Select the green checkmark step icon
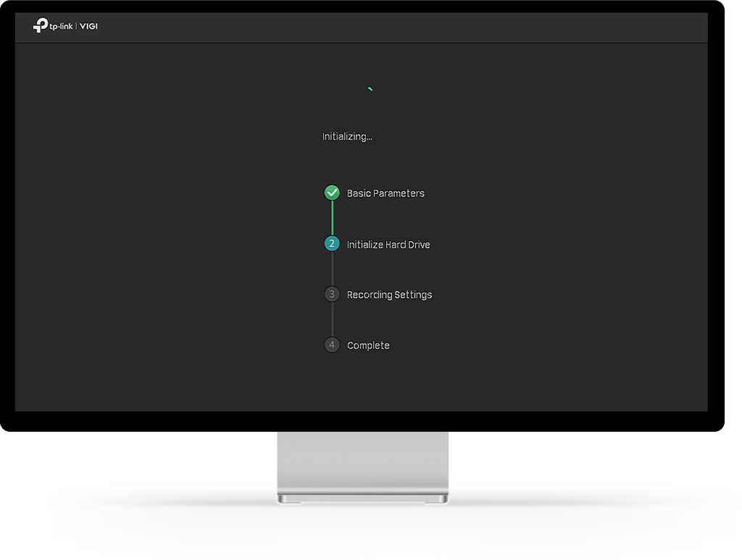The height and width of the screenshot is (560, 742). click(332, 193)
